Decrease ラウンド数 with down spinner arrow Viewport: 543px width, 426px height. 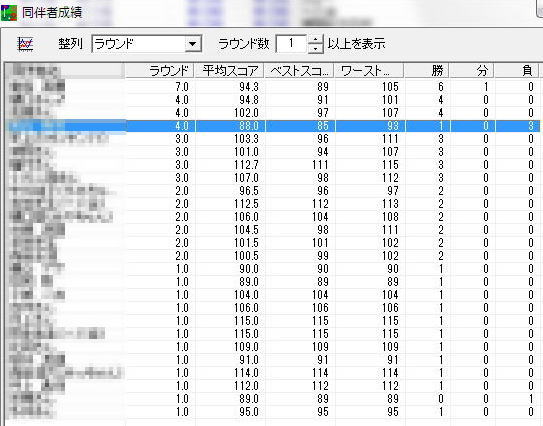[x=315, y=48]
